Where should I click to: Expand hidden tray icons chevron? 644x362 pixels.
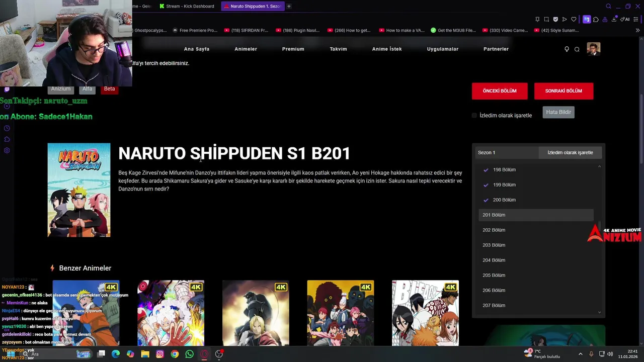(x=580, y=354)
